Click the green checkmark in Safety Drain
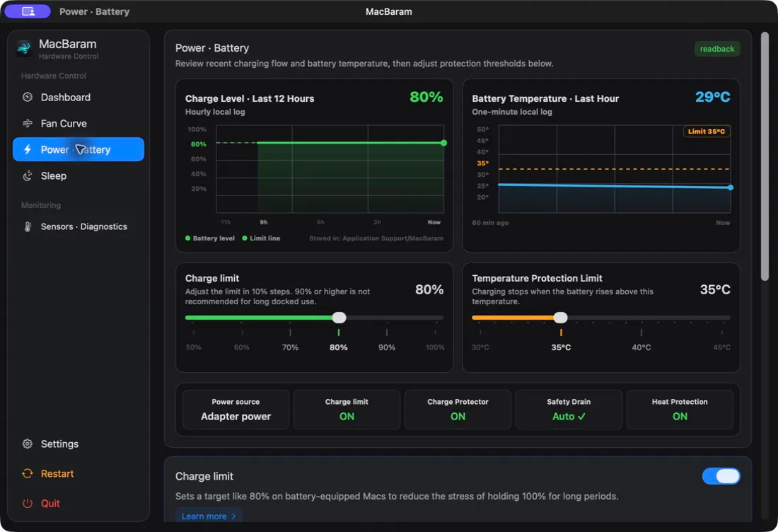The height and width of the screenshot is (532, 778). [581, 417]
